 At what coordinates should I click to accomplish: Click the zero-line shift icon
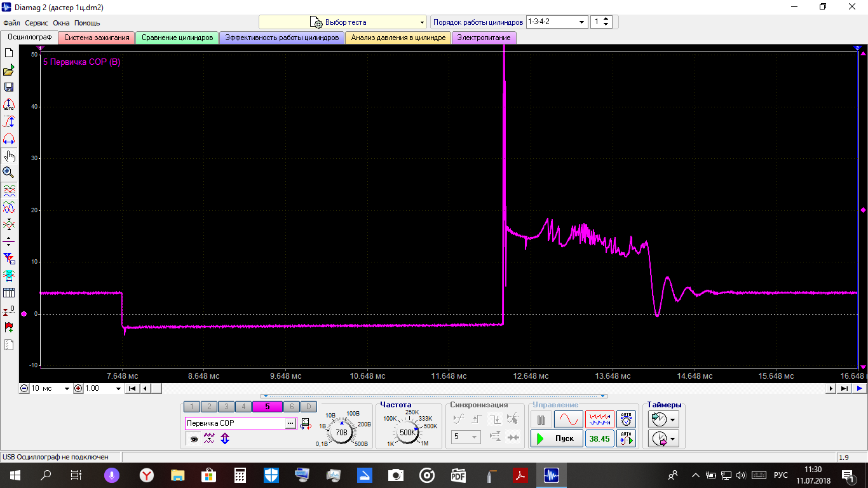click(9, 241)
